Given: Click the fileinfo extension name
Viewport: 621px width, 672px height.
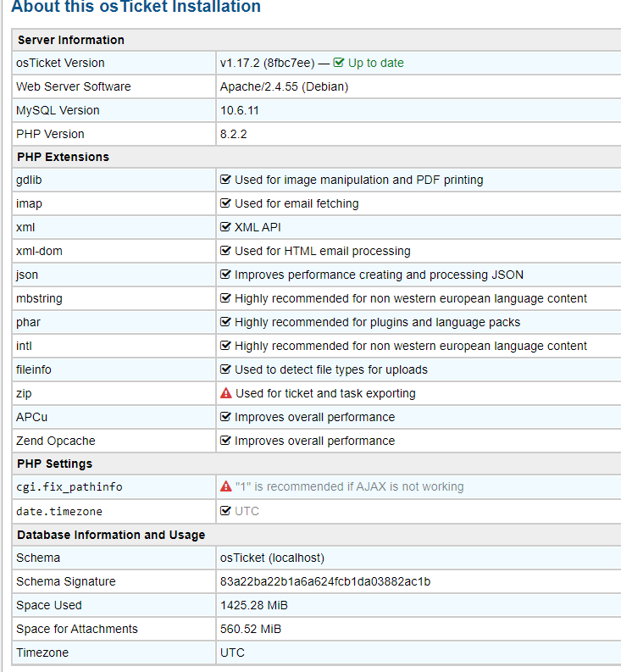Looking at the screenshot, I should coord(33,369).
